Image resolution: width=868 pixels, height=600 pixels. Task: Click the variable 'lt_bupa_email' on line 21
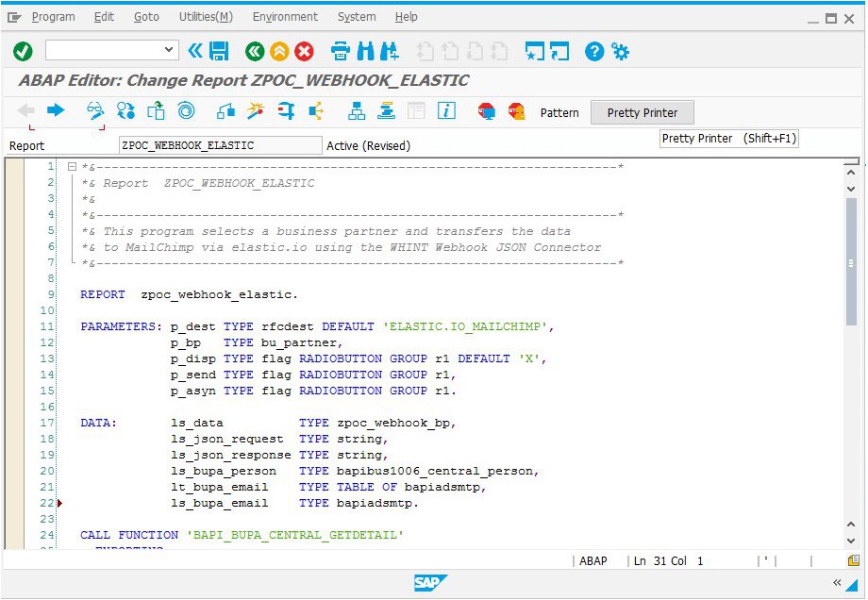click(x=219, y=487)
